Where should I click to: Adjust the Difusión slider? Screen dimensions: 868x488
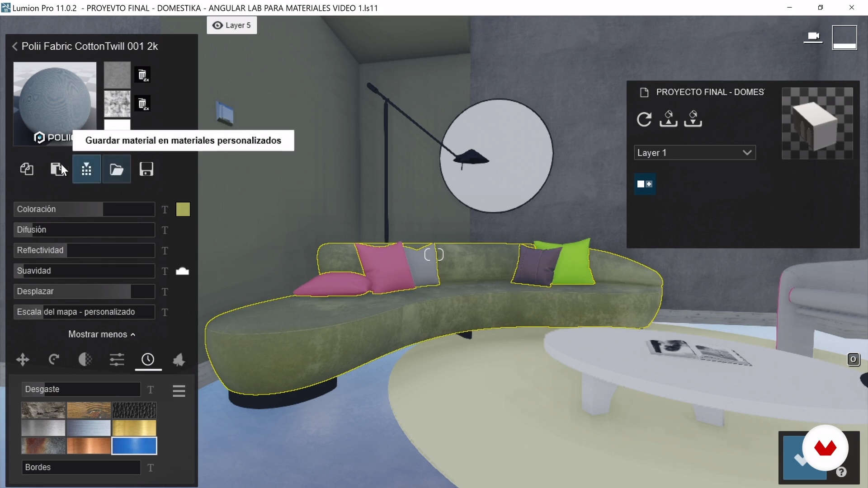pyautogui.click(x=84, y=230)
